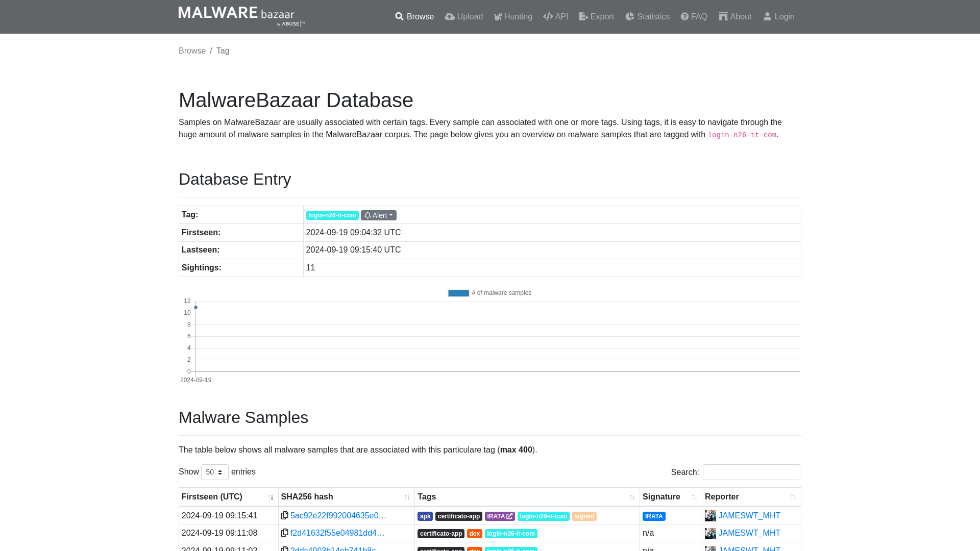Click the timestamp 2024-09-19 09:11:08
Image resolution: width=980 pixels, height=551 pixels.
219,533
